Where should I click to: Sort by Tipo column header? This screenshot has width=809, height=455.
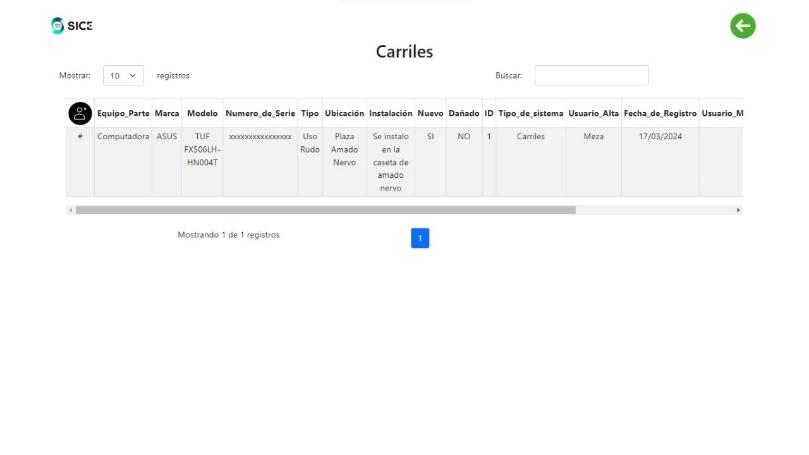click(310, 113)
